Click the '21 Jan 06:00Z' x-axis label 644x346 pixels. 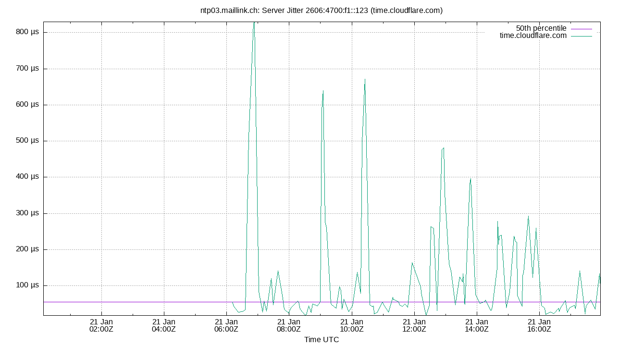tap(226, 325)
